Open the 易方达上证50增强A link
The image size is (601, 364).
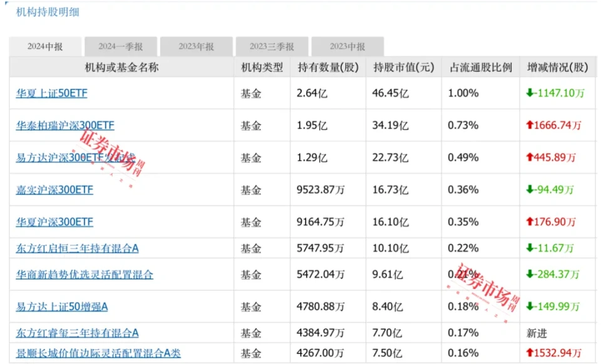tap(62, 306)
